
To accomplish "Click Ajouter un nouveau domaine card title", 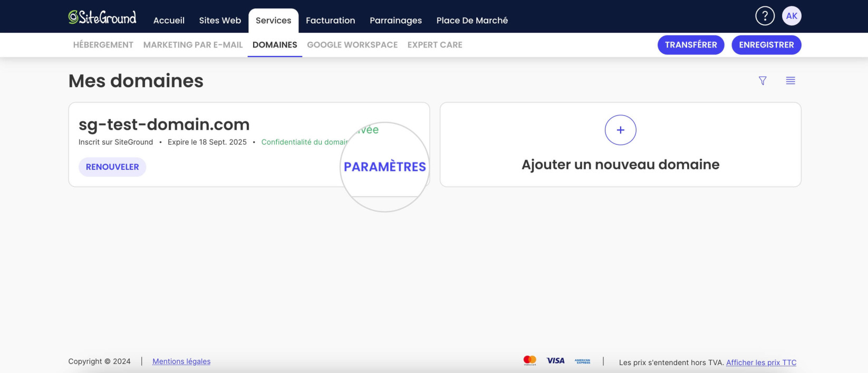I will tap(621, 165).
